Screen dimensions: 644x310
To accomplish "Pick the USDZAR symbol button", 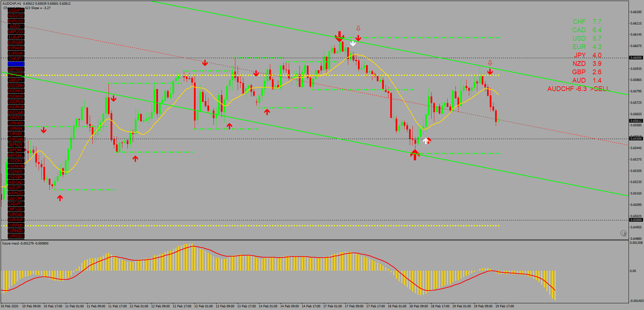I will 16,113.
